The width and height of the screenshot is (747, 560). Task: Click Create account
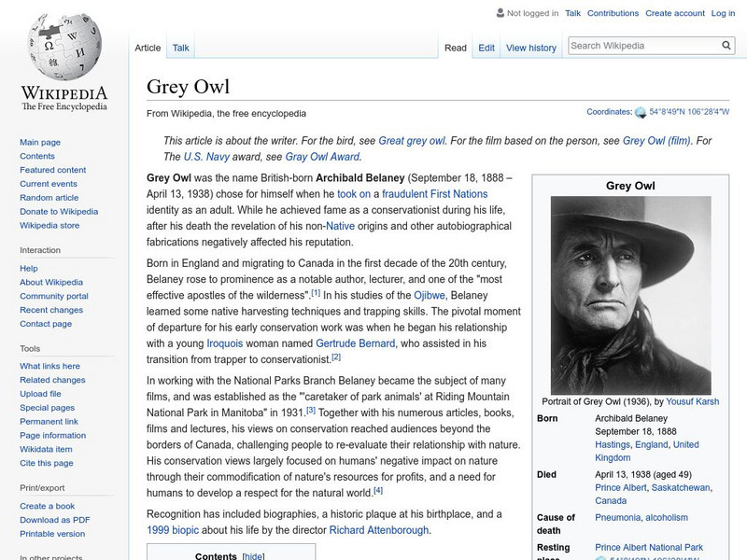[675, 13]
